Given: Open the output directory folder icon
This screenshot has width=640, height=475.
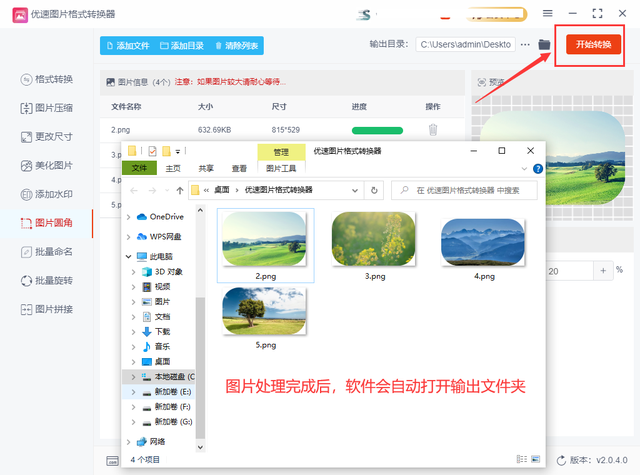Looking at the screenshot, I should coord(544,44).
